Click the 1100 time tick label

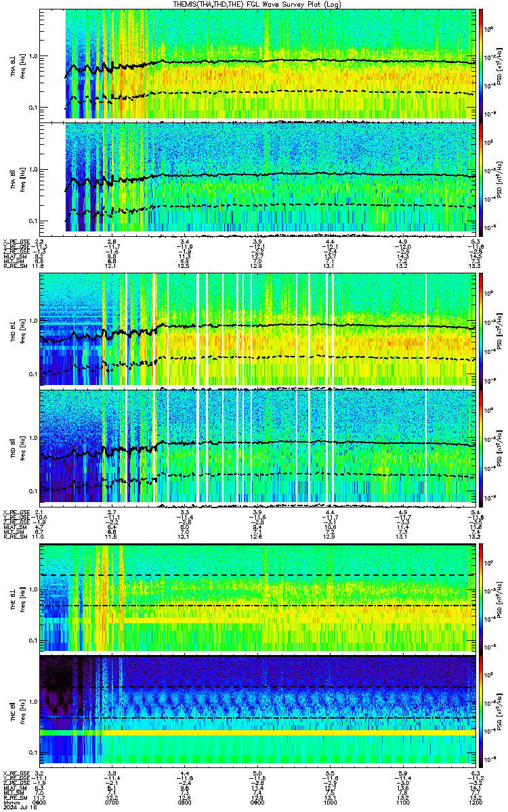tap(403, 801)
